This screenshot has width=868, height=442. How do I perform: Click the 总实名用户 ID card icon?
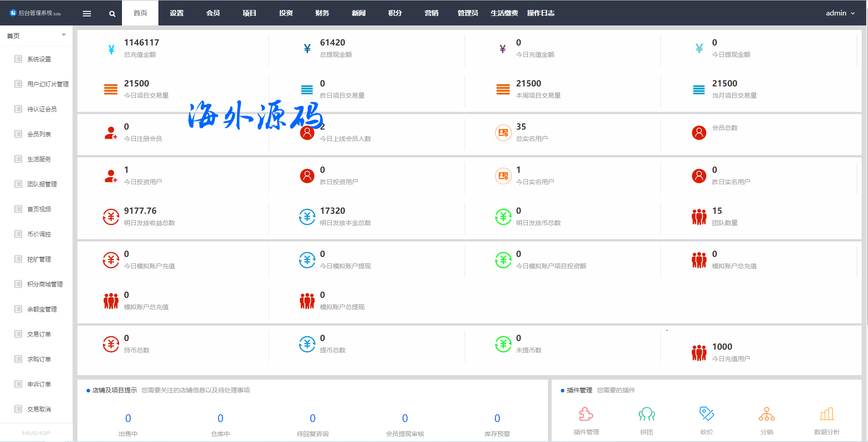pyautogui.click(x=503, y=133)
